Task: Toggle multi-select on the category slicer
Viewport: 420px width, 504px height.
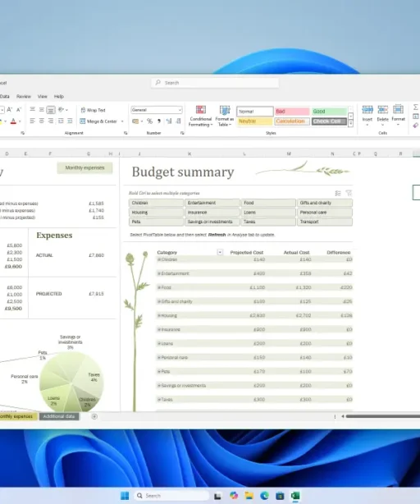Action: 338,193
